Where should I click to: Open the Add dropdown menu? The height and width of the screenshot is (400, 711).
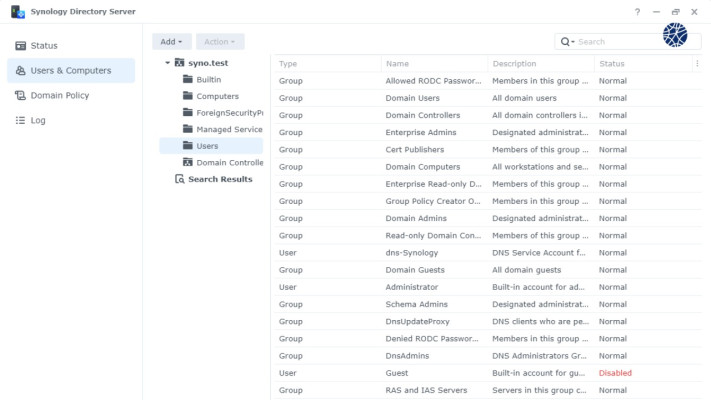coord(171,42)
